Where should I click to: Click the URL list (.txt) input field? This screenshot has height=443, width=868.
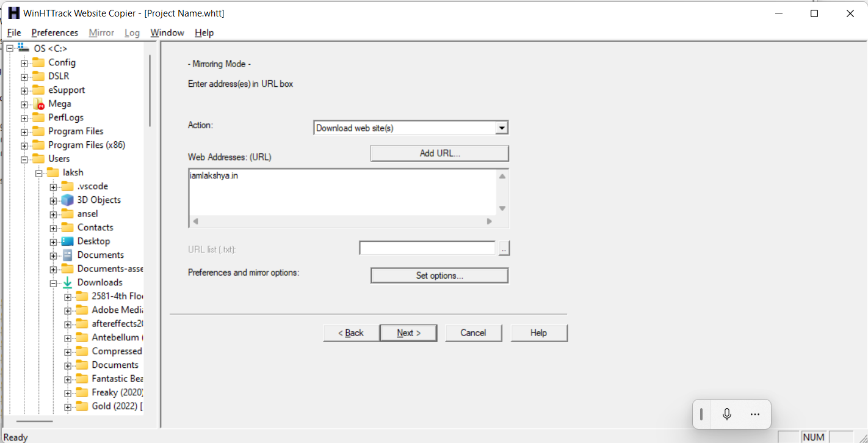(x=427, y=248)
